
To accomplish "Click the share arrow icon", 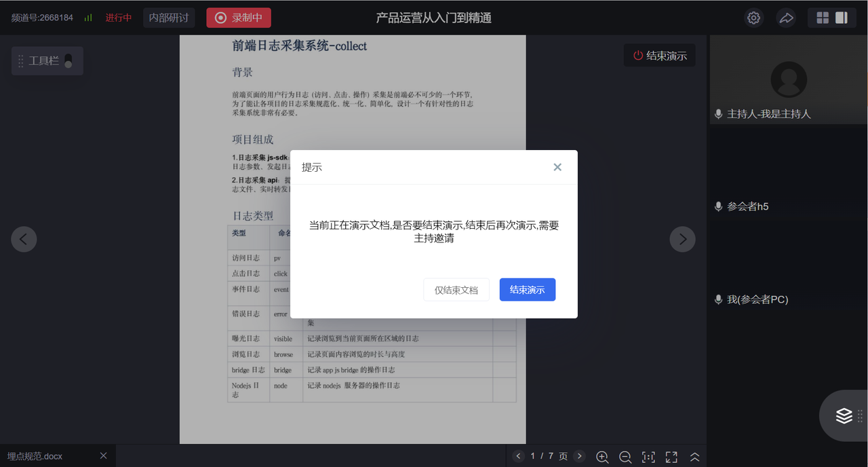I will [786, 18].
